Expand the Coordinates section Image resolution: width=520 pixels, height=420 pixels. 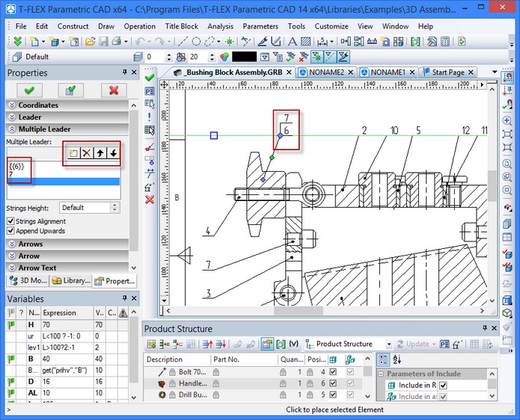tap(67, 105)
